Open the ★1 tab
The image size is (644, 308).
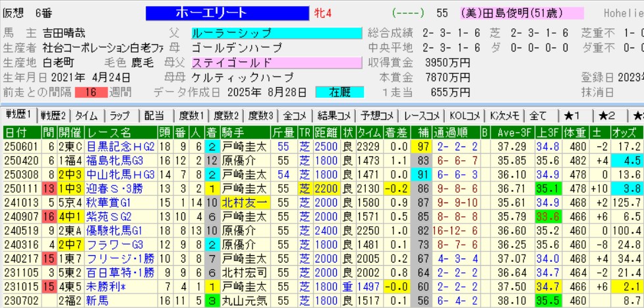[571, 115]
